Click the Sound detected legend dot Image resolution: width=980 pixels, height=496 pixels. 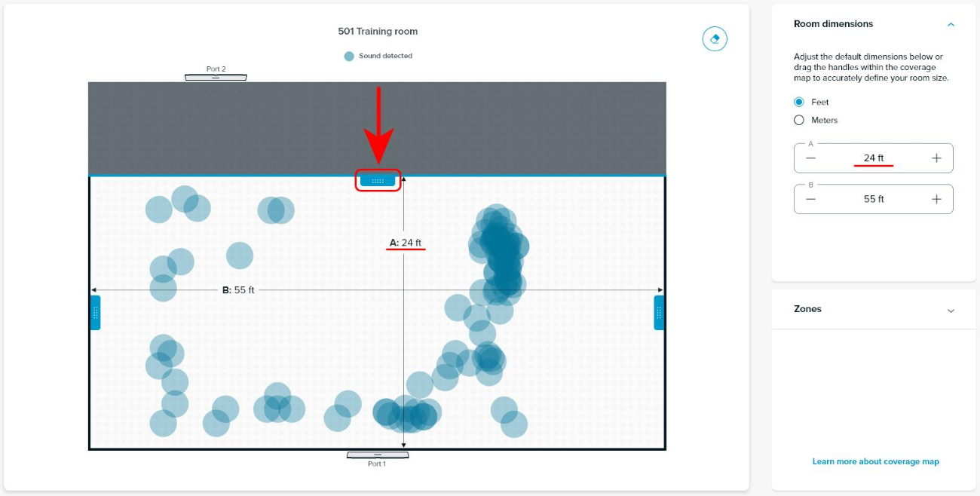tap(349, 57)
